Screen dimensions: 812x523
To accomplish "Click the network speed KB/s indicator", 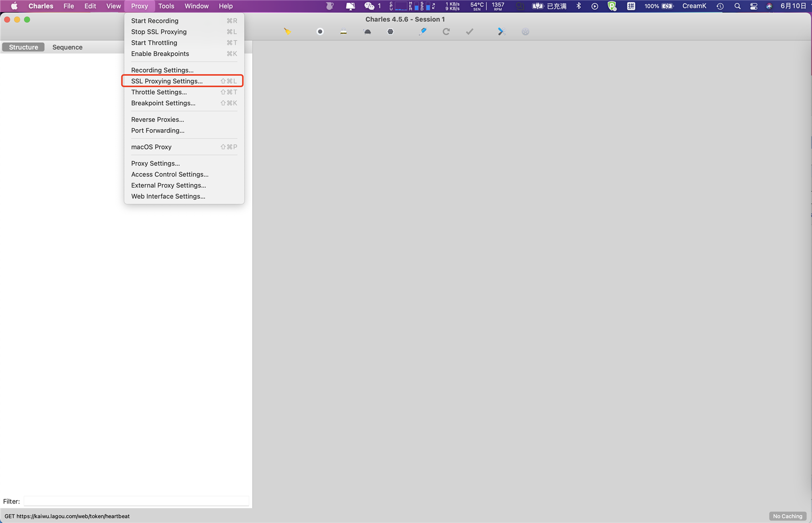I will pyautogui.click(x=453, y=6).
